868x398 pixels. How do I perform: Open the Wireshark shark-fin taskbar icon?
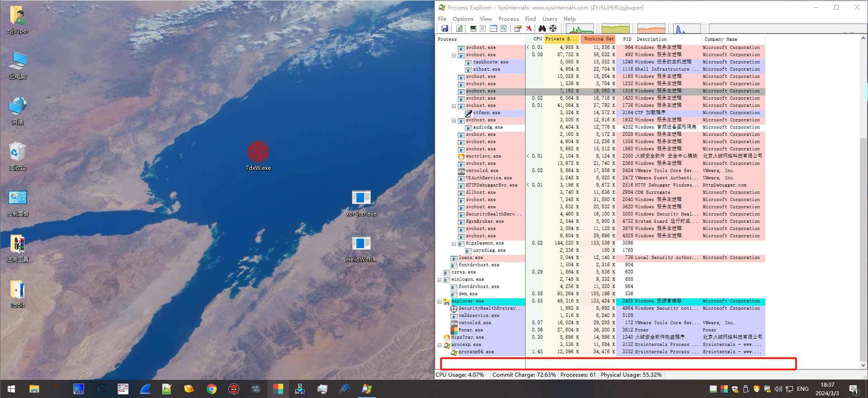point(145,389)
